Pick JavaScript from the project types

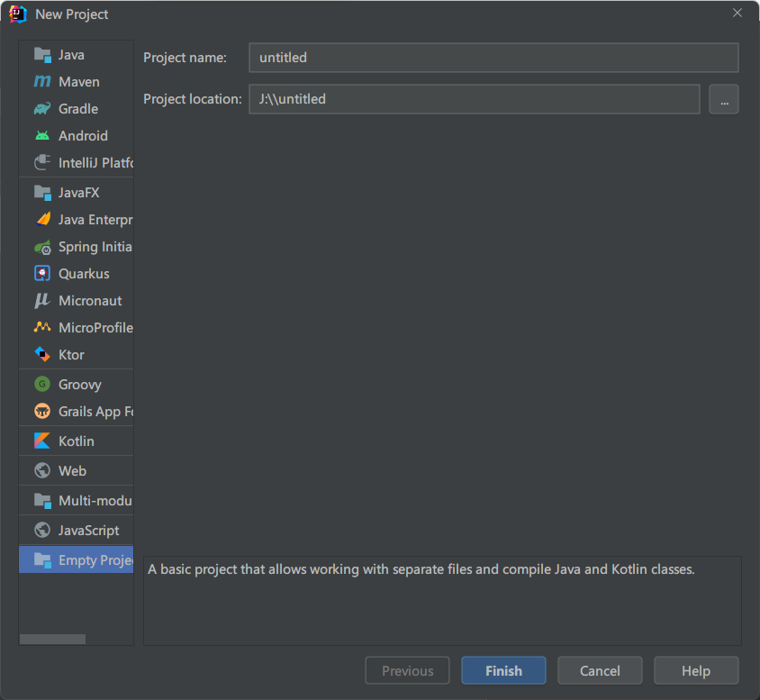click(x=88, y=531)
